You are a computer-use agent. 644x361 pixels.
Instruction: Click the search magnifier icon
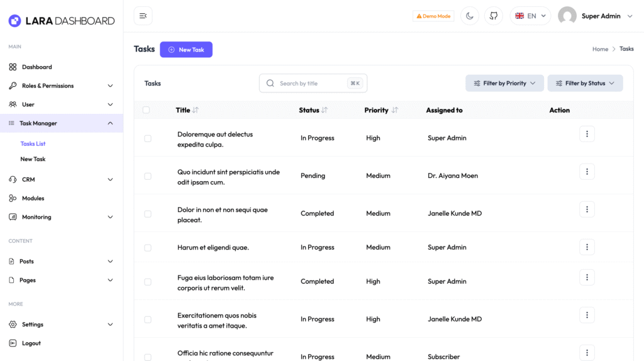pyautogui.click(x=270, y=84)
